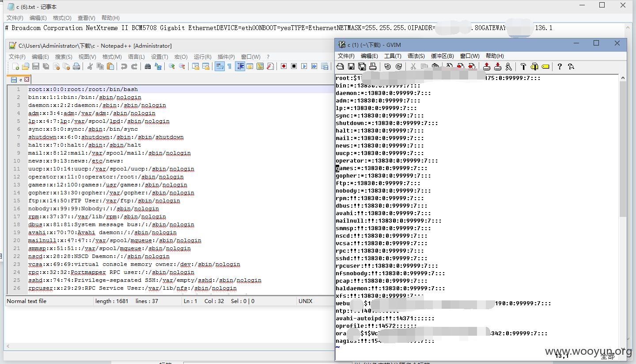Click the Undo arrow in Notepad++ toolbar
The width and height of the screenshot is (636, 364).
click(x=124, y=66)
